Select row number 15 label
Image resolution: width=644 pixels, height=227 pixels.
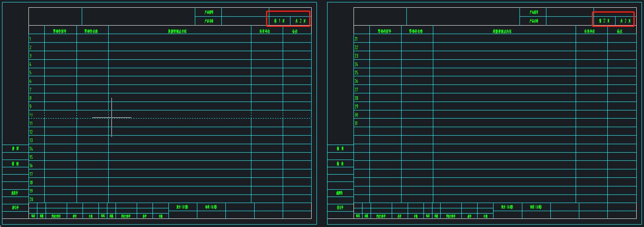click(31, 158)
